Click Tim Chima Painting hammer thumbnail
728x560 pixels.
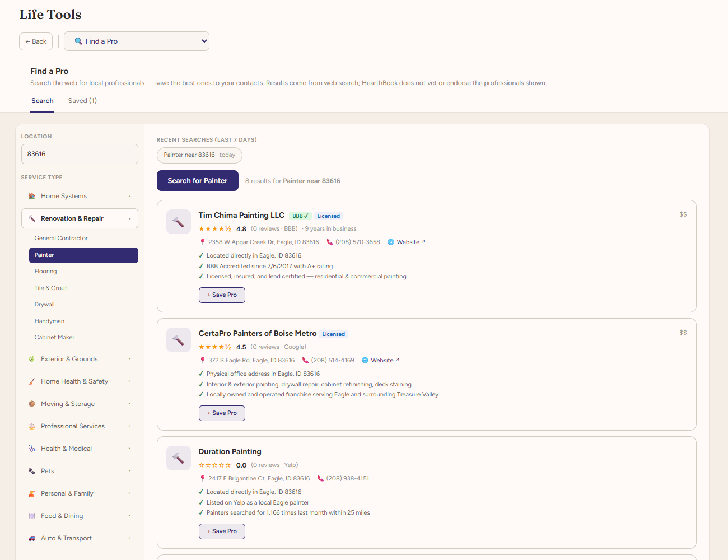click(179, 222)
